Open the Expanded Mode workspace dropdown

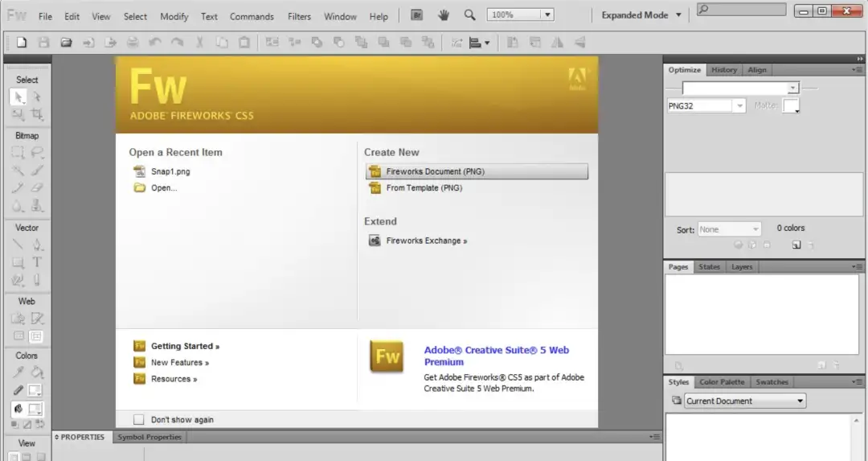pyautogui.click(x=641, y=15)
